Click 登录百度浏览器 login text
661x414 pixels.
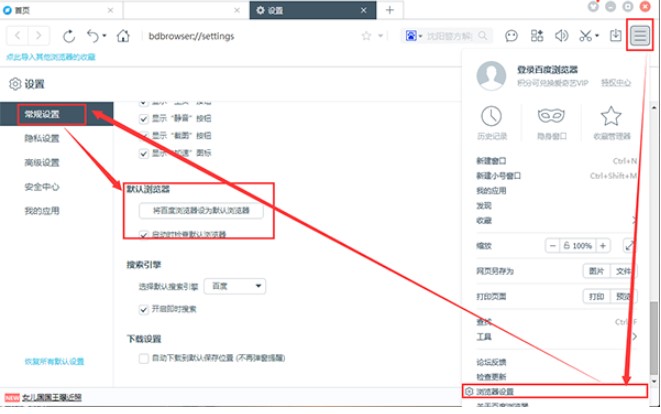(x=547, y=70)
